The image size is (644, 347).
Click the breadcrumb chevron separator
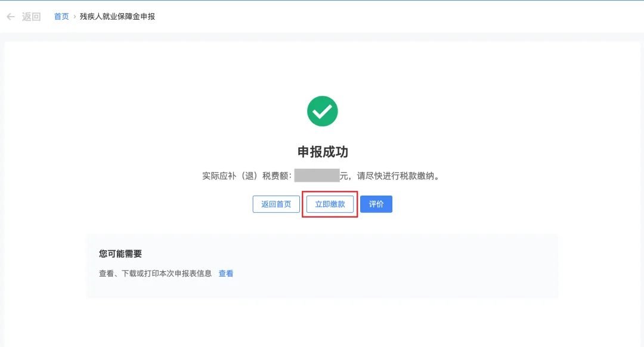(x=75, y=17)
